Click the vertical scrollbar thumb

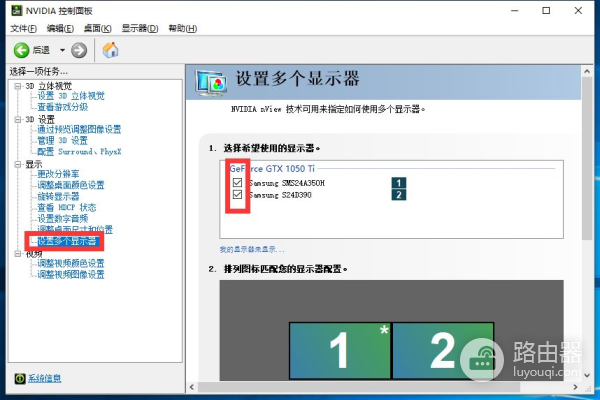pyautogui.click(x=587, y=158)
